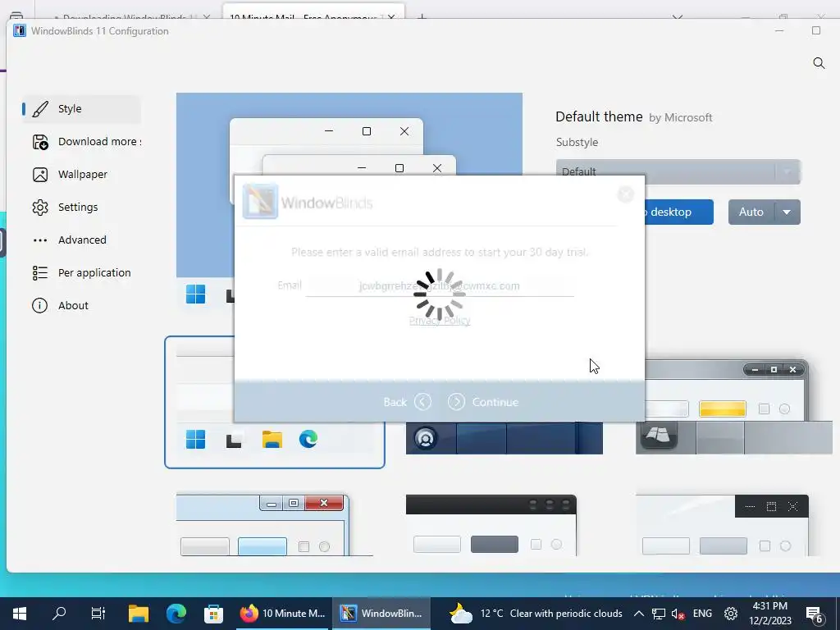This screenshot has width=840, height=630.
Task: Open the Settings section in sidebar
Action: [81, 208]
